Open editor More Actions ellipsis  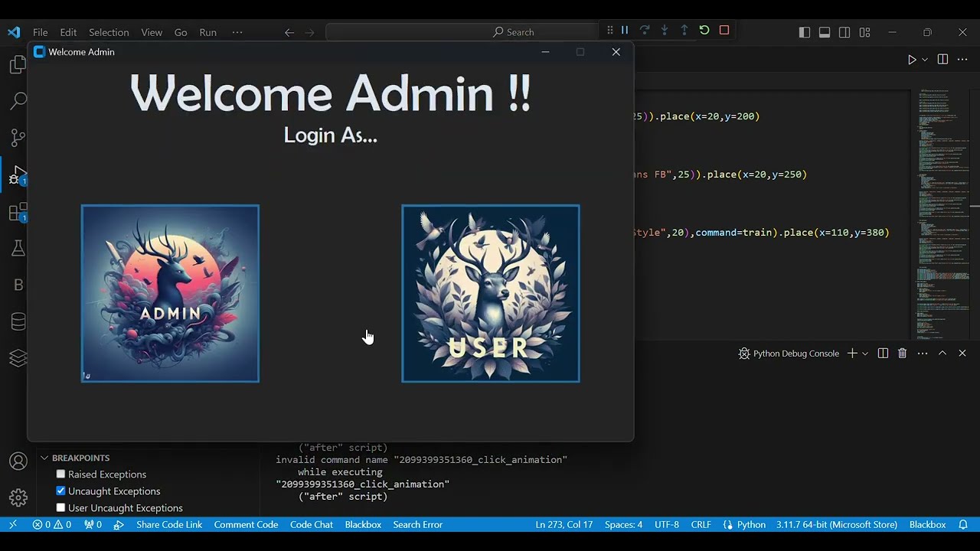pyautogui.click(x=962, y=60)
